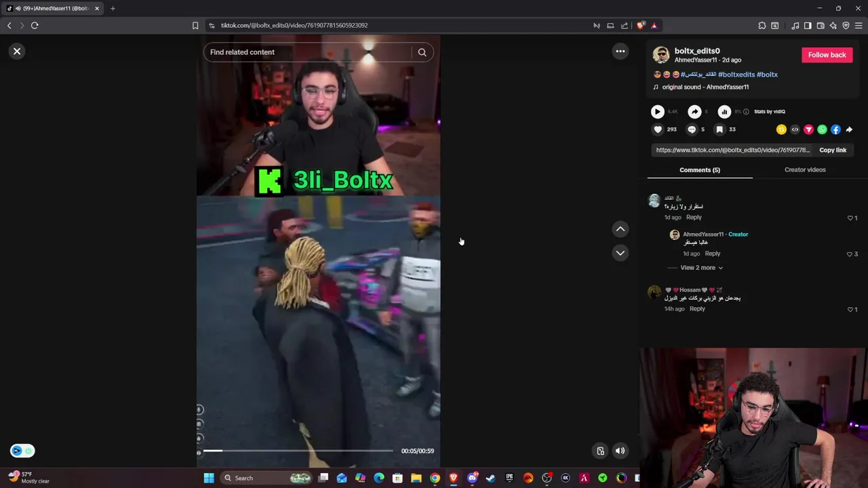868x488 pixels.
Task: Go to previous video with up arrow
Action: point(620,229)
